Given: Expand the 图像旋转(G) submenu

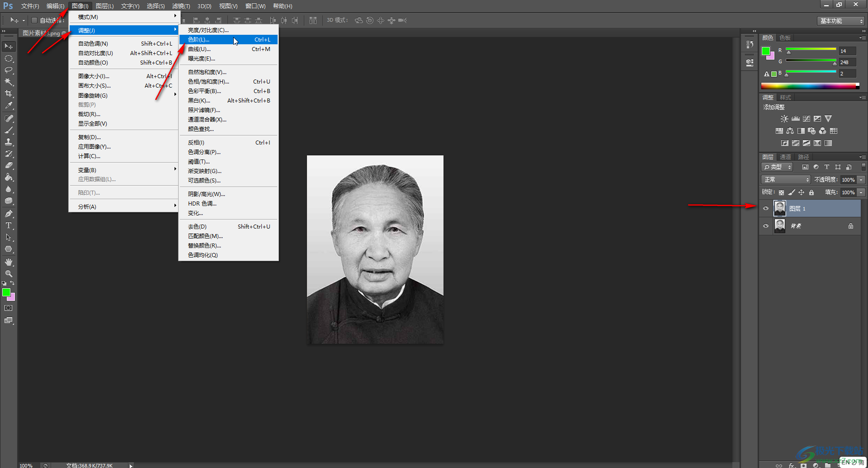Looking at the screenshot, I should point(124,95).
